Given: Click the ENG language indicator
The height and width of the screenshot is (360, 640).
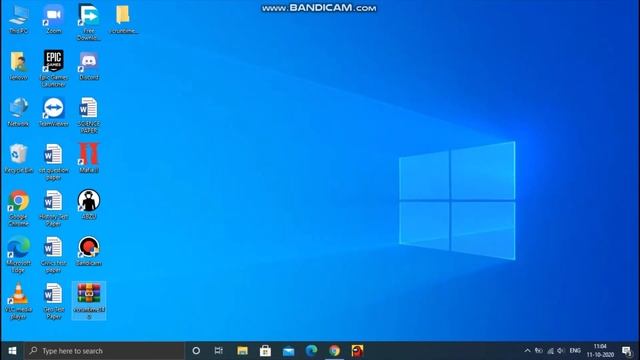Looking at the screenshot, I should click(575, 351).
